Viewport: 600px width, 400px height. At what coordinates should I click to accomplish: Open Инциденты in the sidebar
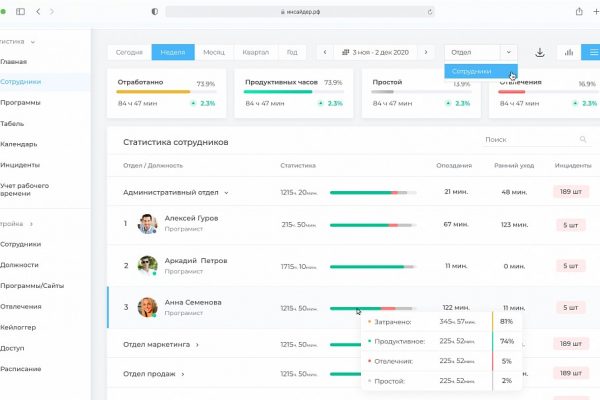tap(20, 165)
